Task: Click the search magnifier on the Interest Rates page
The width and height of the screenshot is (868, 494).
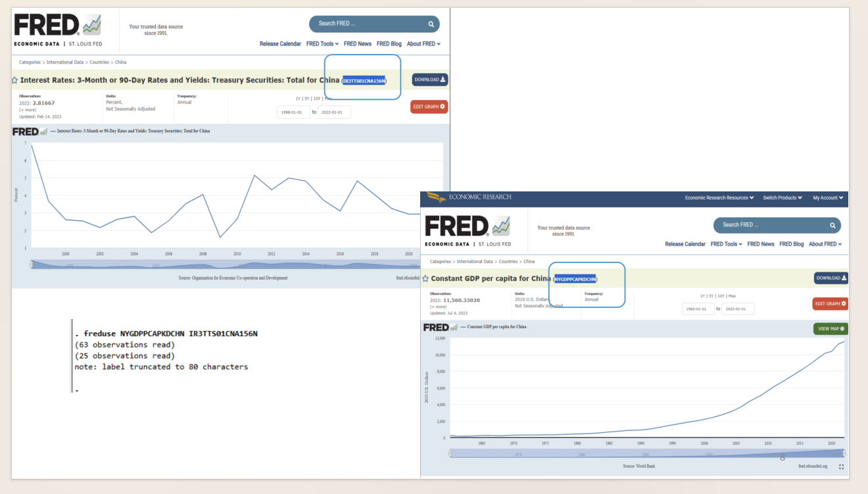Action: [x=431, y=24]
